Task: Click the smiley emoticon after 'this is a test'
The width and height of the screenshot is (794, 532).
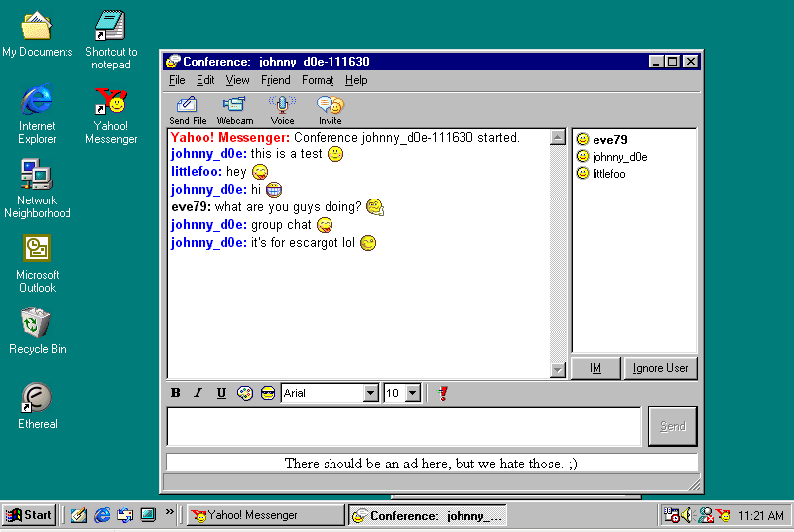Action: tap(335, 154)
